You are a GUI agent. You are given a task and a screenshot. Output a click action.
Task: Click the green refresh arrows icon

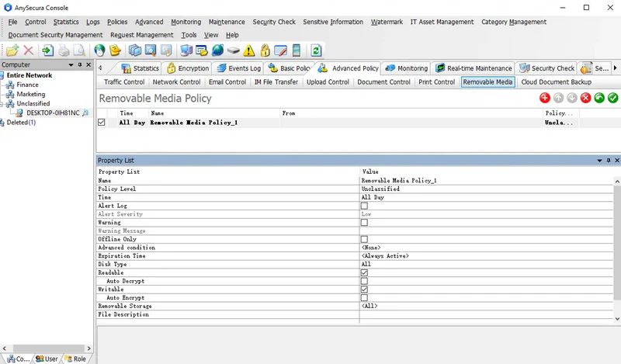[x=316, y=50]
